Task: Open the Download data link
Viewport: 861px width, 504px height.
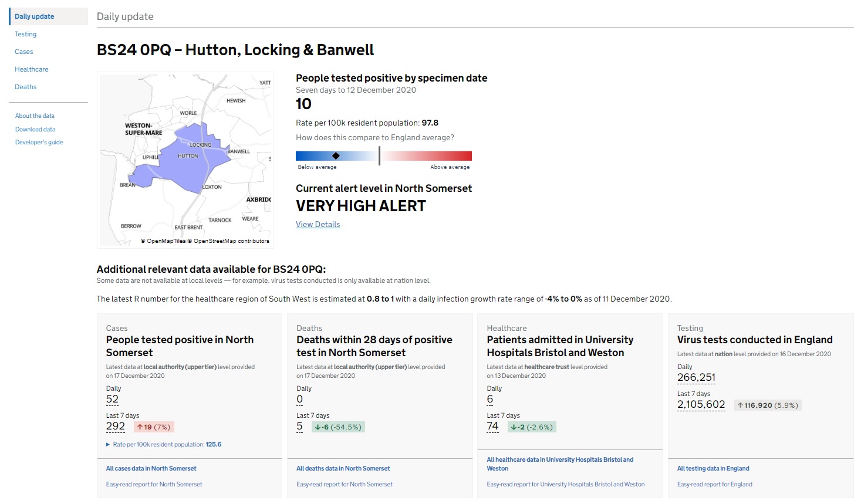Action: pyautogui.click(x=35, y=129)
